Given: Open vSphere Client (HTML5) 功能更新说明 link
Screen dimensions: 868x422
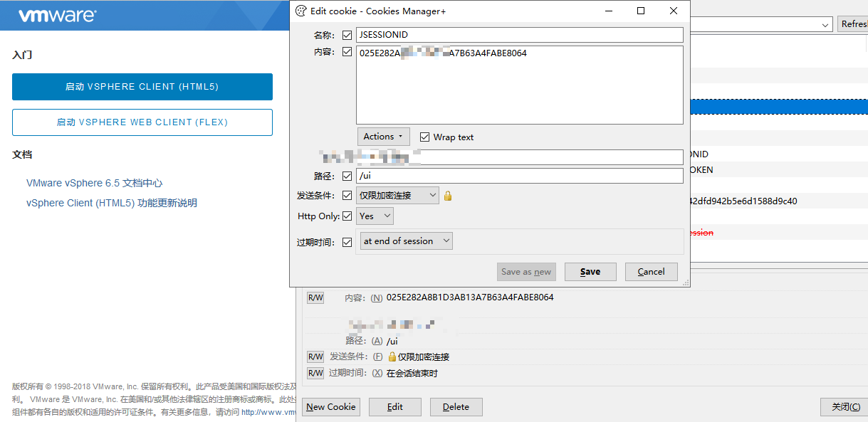Looking at the screenshot, I should point(112,203).
